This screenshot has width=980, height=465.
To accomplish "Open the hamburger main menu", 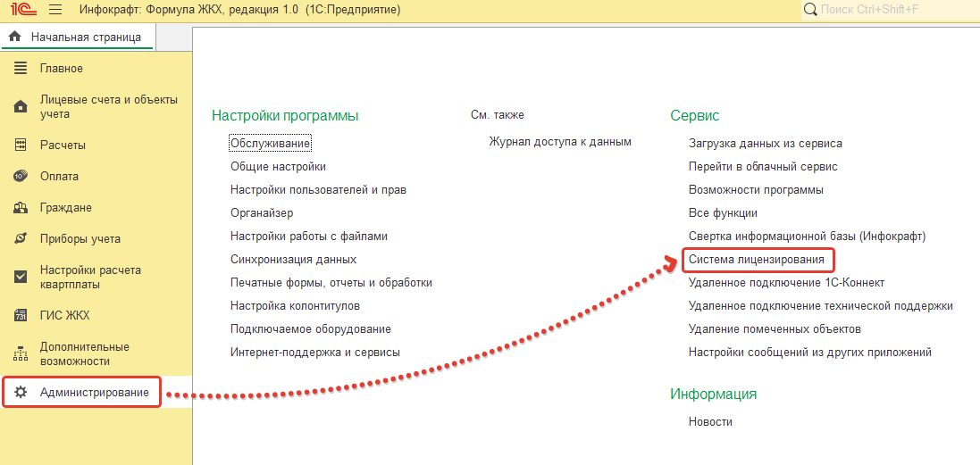I will click(x=55, y=10).
